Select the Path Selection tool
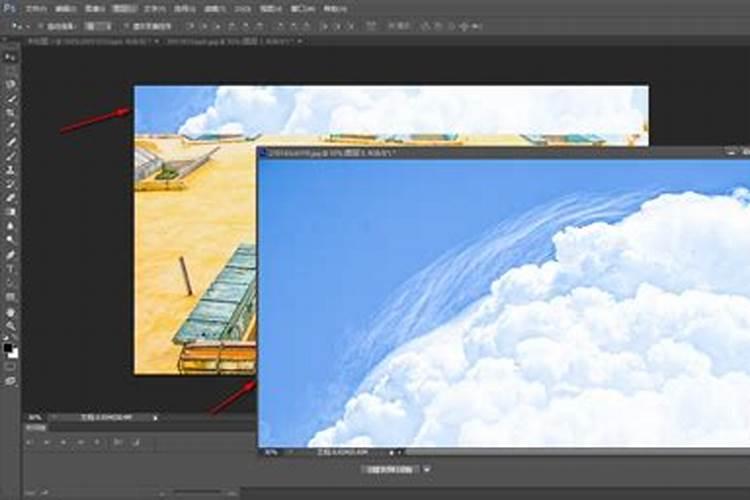This screenshot has height=500, width=750. pyautogui.click(x=10, y=283)
